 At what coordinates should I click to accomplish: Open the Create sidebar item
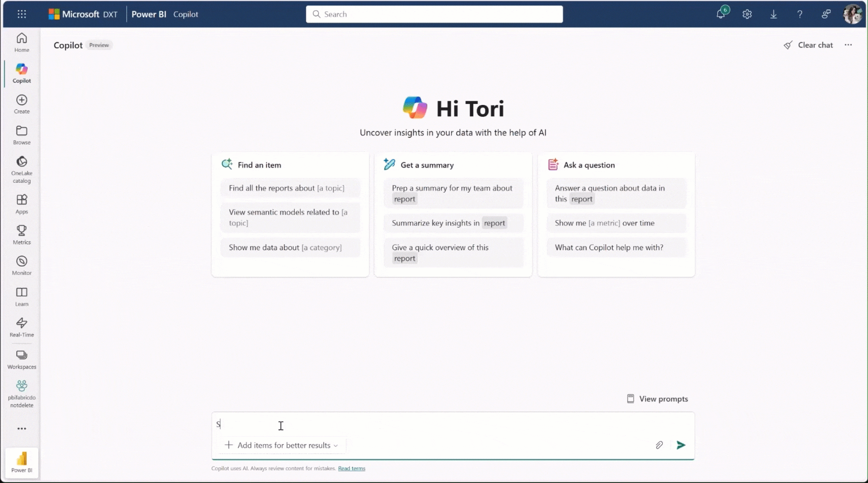pos(22,104)
